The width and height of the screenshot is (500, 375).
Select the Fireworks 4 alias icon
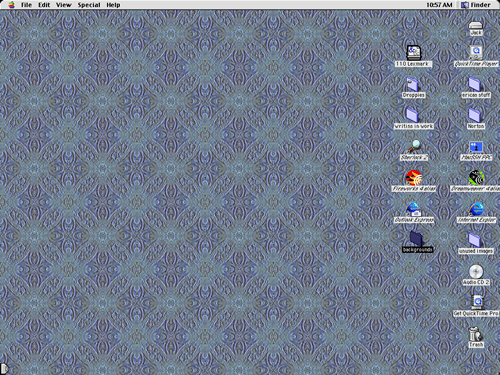tap(414, 177)
